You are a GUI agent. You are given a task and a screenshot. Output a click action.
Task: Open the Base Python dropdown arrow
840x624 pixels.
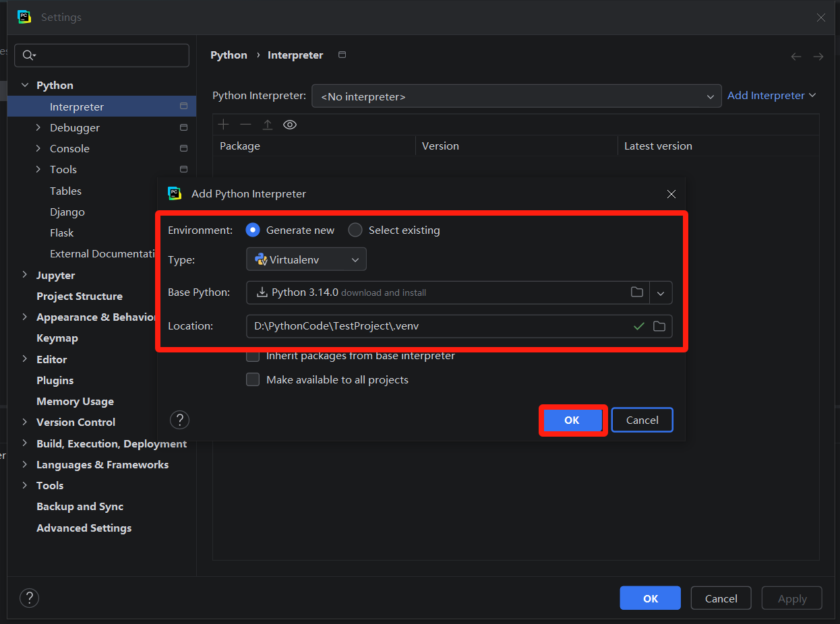(661, 293)
